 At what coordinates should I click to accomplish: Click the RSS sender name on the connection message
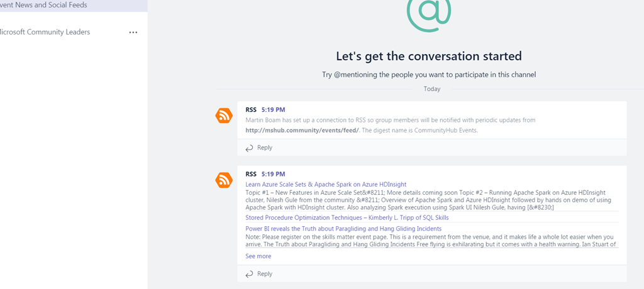pyautogui.click(x=251, y=110)
